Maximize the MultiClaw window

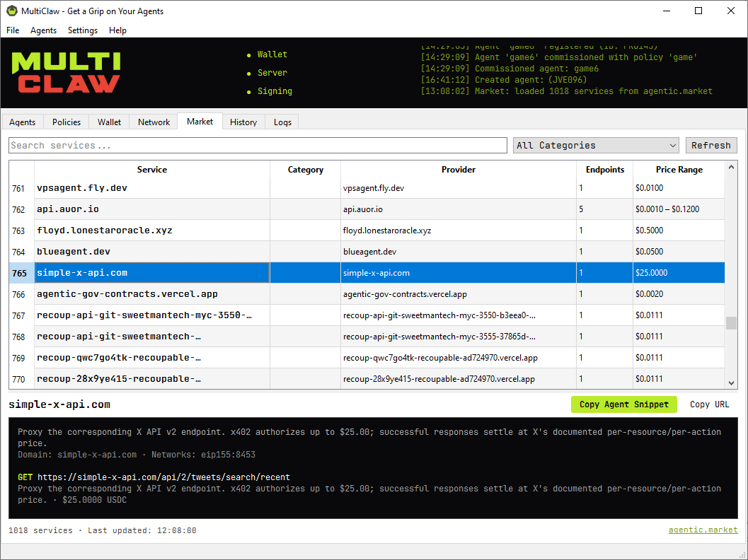698,11
